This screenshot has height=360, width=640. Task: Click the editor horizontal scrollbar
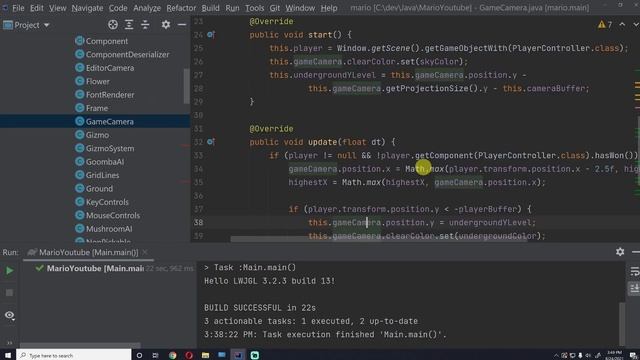(x=379, y=239)
